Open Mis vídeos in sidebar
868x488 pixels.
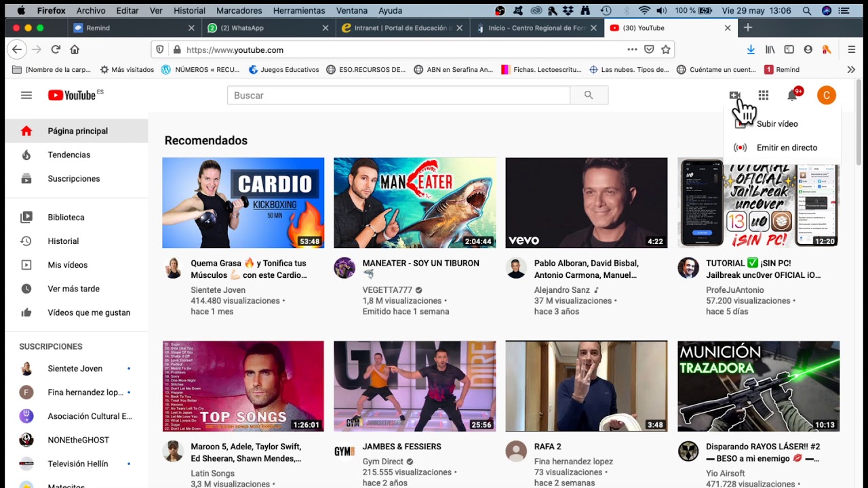click(76, 265)
